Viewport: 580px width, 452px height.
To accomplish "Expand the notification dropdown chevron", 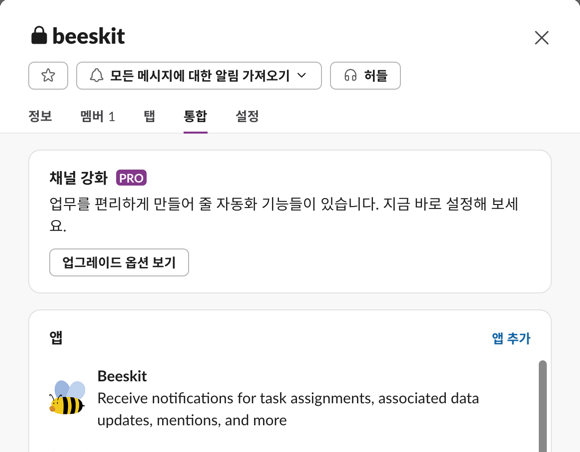I will click(x=302, y=76).
